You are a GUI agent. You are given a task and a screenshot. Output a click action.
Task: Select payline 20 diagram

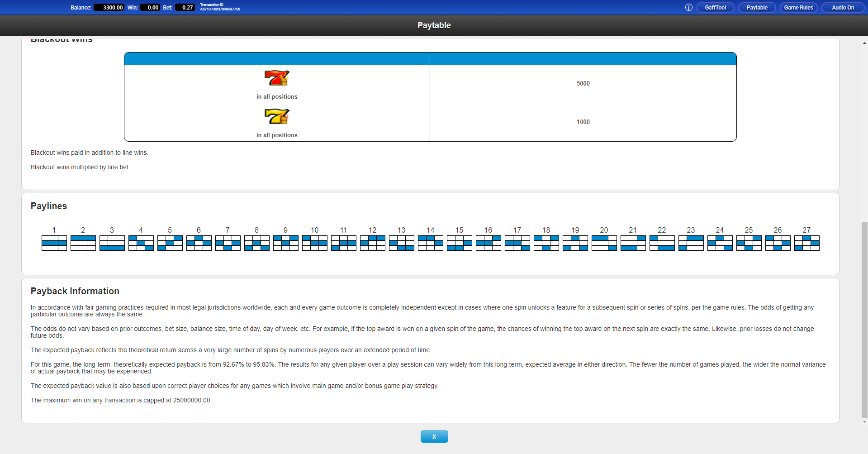[x=604, y=243]
